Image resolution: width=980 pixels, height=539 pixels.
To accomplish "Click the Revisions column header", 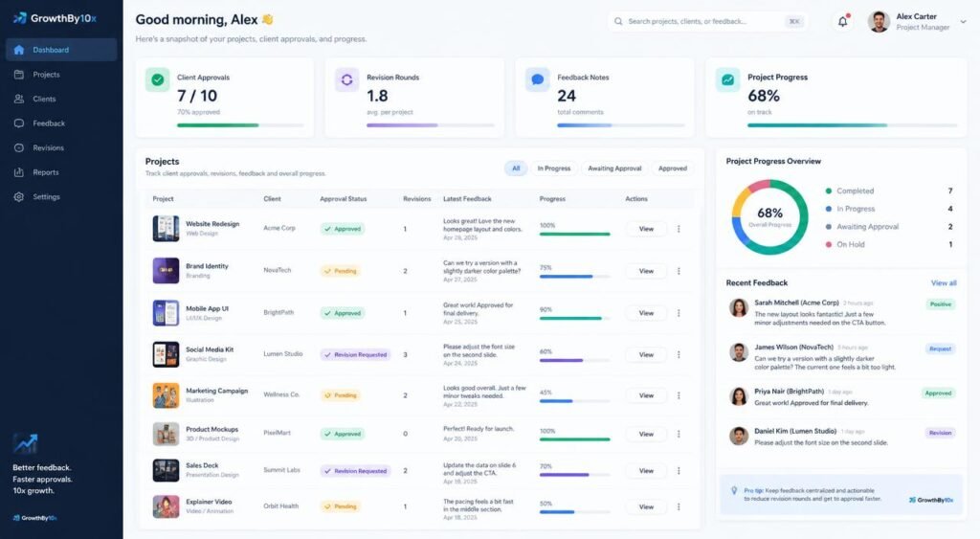I will pyautogui.click(x=417, y=199).
